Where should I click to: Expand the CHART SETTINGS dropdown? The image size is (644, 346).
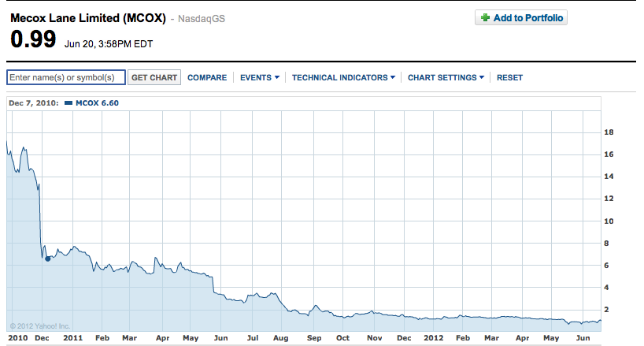tap(446, 77)
